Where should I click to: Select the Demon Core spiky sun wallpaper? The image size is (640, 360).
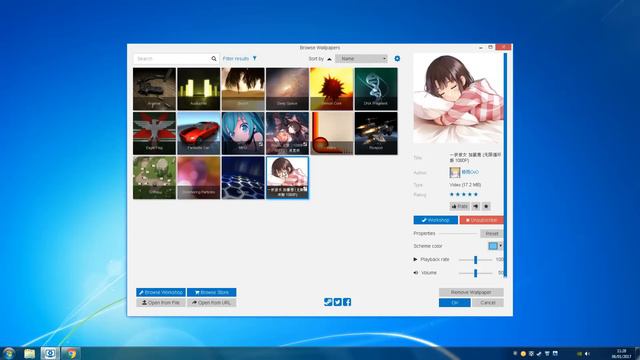[x=331, y=89]
